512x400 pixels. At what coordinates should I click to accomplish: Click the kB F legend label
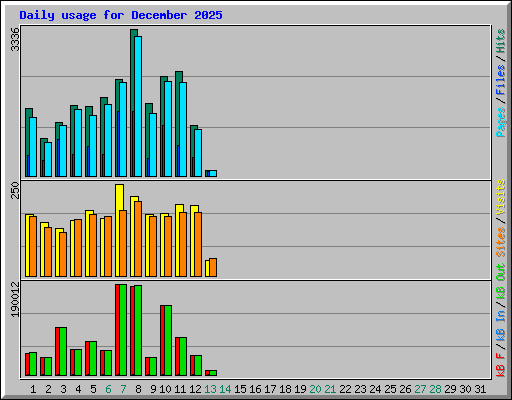tap(500, 365)
